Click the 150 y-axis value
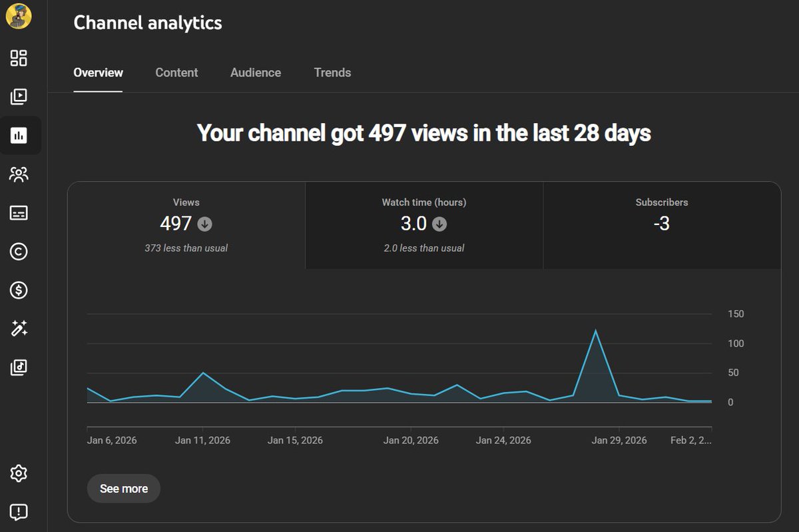 (736, 314)
